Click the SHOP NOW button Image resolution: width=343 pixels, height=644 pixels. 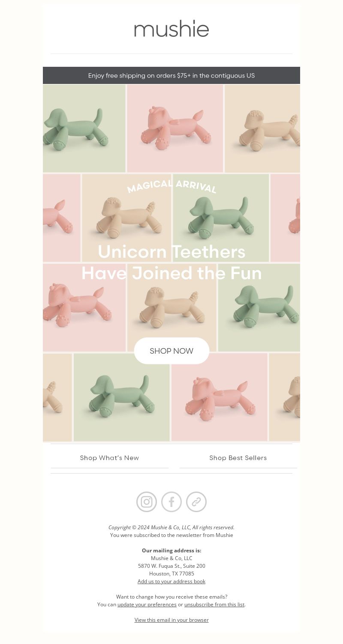tap(171, 351)
